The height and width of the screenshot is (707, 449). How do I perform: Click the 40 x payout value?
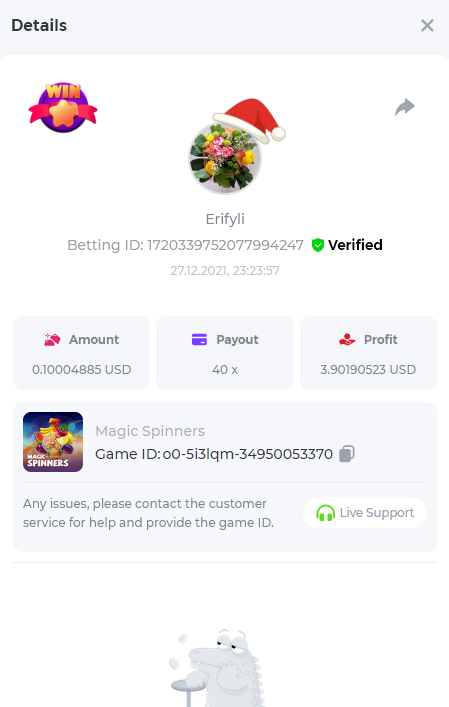pyautogui.click(x=225, y=370)
